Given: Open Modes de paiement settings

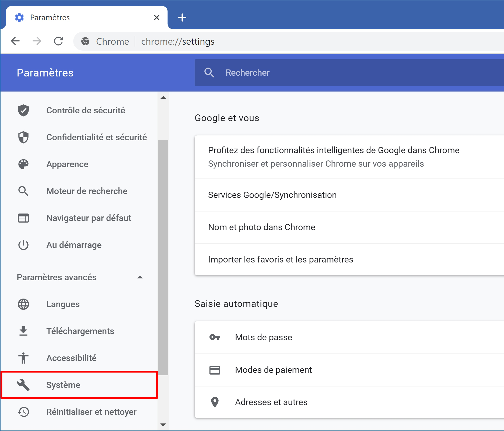Looking at the screenshot, I should 349,370.
